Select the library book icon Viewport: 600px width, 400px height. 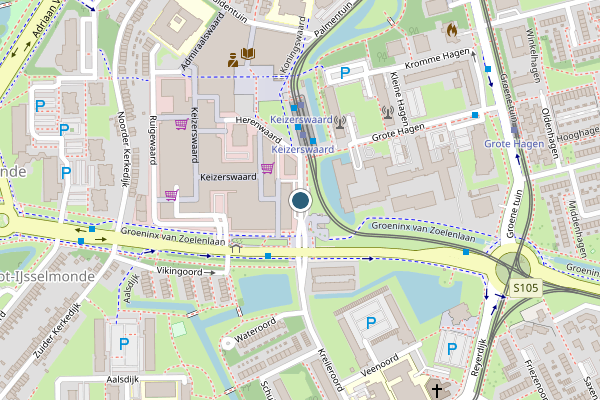[x=248, y=54]
